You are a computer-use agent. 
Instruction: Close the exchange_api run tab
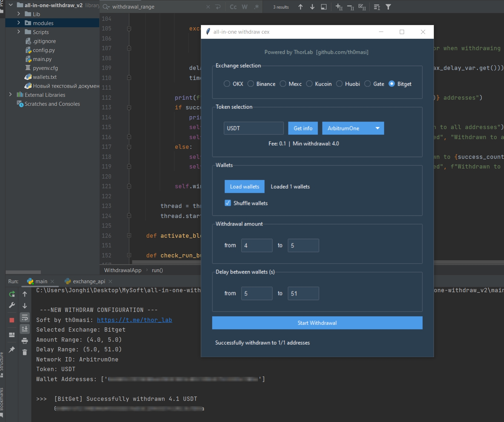tap(110, 281)
